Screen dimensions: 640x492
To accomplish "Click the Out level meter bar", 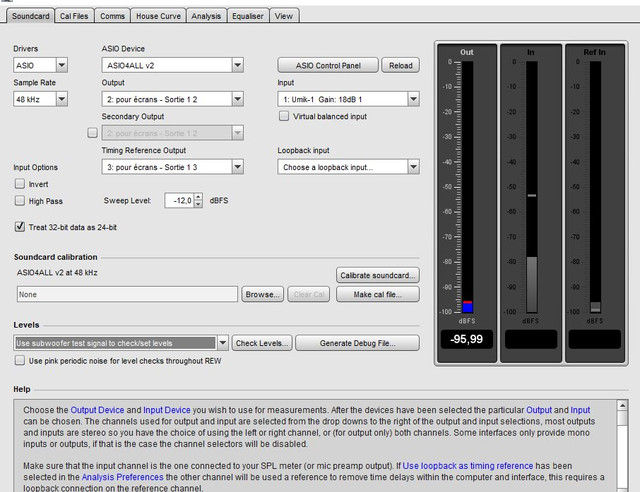I will point(468,187).
